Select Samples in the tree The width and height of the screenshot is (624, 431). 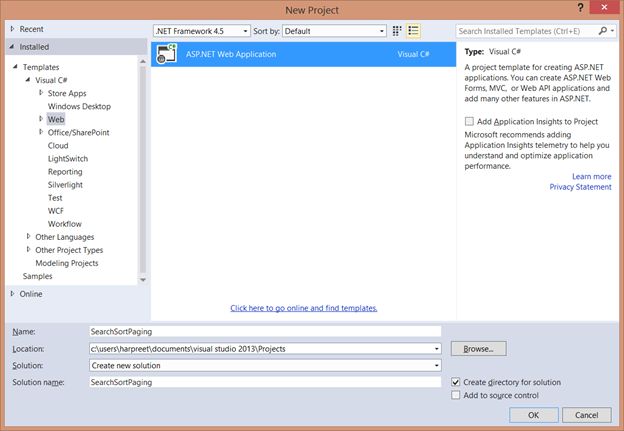click(x=37, y=276)
